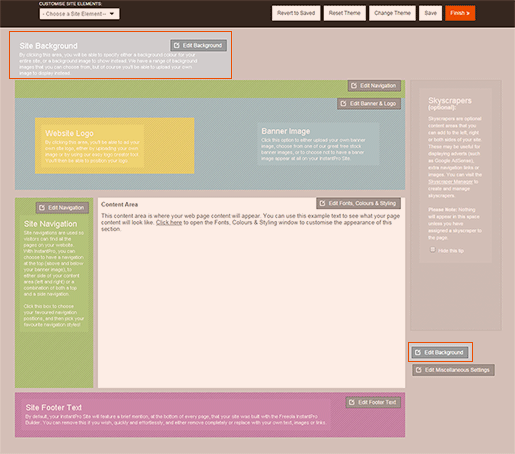Tick the Hide this tip checkbox

pos(432,249)
